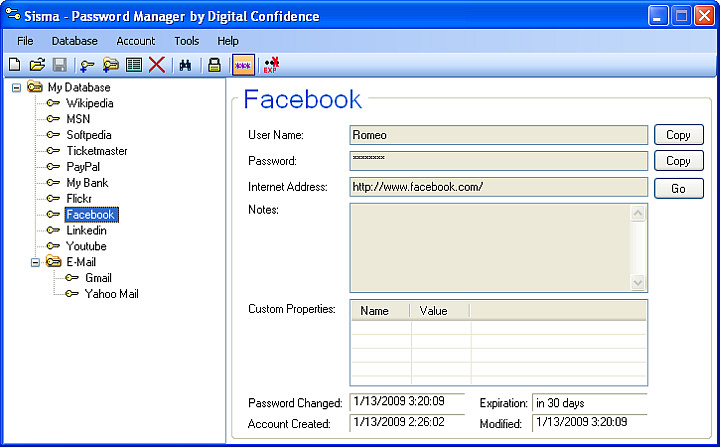Click the key icon beside Gmail
The image size is (720, 447).
click(x=72, y=278)
